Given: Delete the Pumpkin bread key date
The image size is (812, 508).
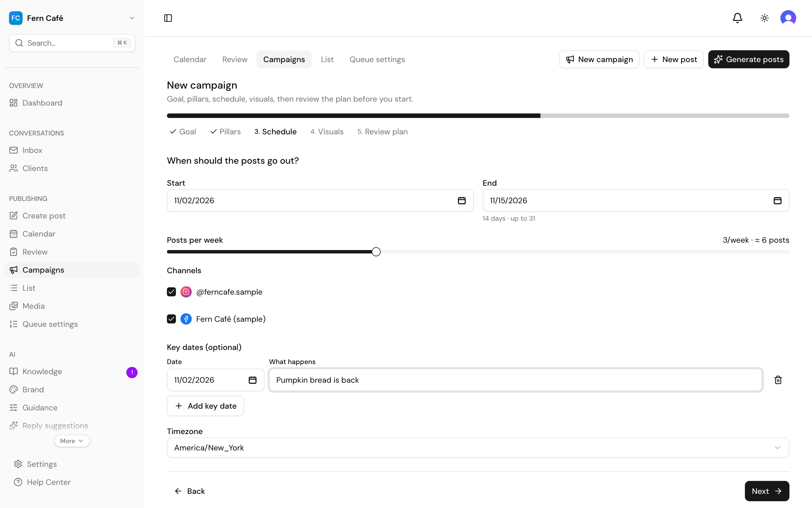Looking at the screenshot, I should [778, 380].
